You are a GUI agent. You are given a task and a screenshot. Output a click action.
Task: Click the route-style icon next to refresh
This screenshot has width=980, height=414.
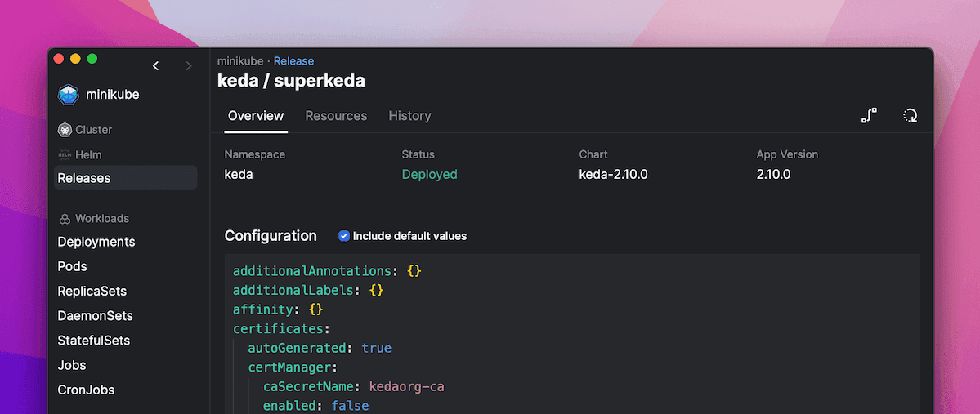coord(869,115)
